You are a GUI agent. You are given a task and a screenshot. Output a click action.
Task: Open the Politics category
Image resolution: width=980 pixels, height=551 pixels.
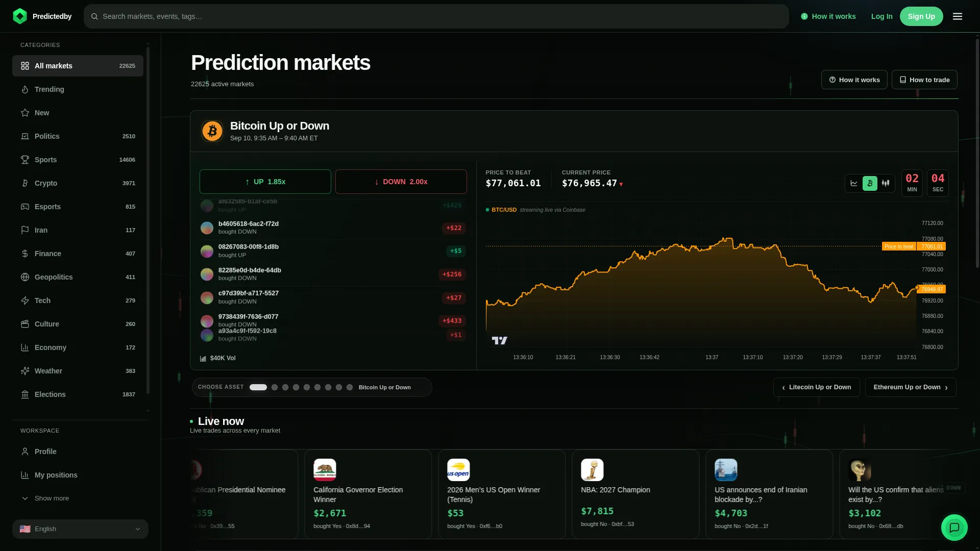78,136
